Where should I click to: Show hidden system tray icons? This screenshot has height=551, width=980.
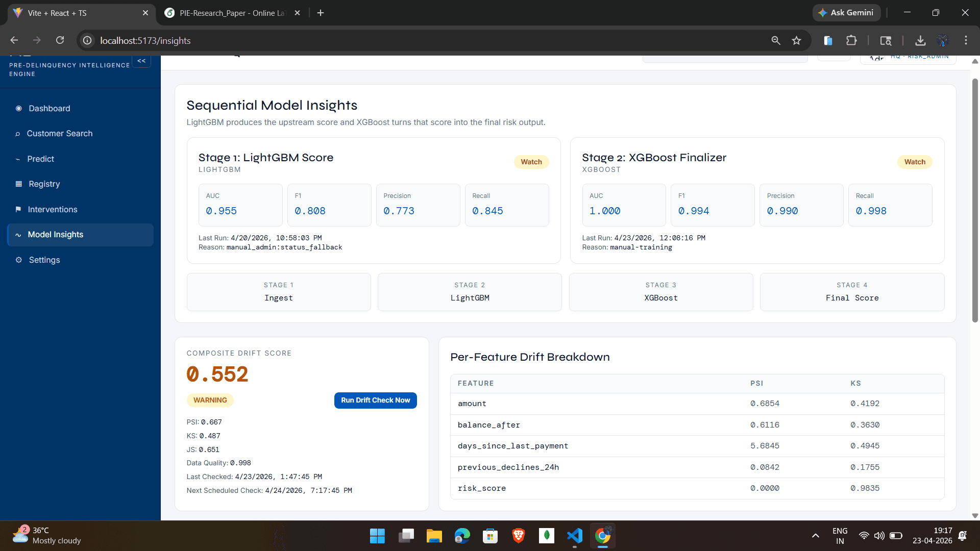click(816, 536)
